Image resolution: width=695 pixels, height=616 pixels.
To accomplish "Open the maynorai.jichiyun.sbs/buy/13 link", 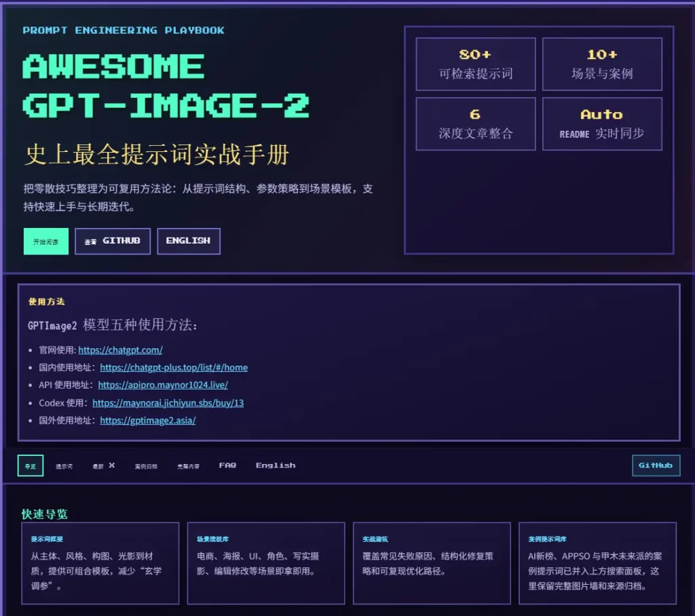I will (x=168, y=403).
